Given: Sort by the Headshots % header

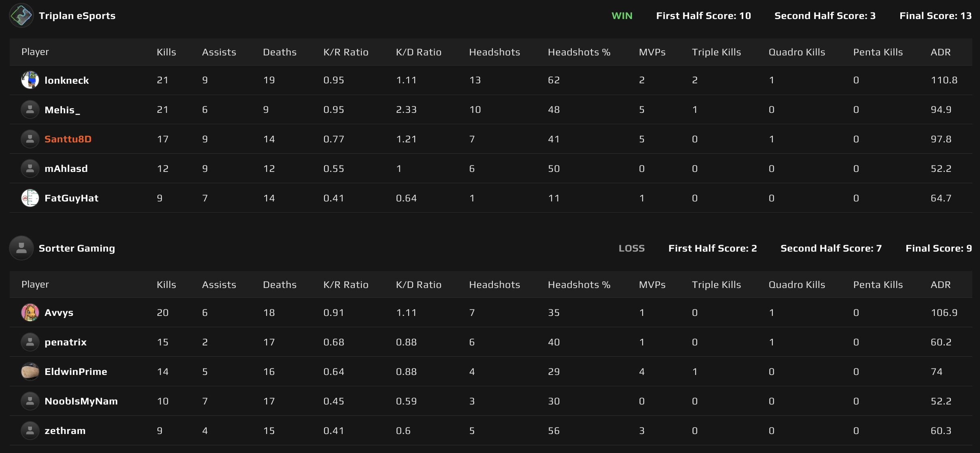Looking at the screenshot, I should coord(579,52).
